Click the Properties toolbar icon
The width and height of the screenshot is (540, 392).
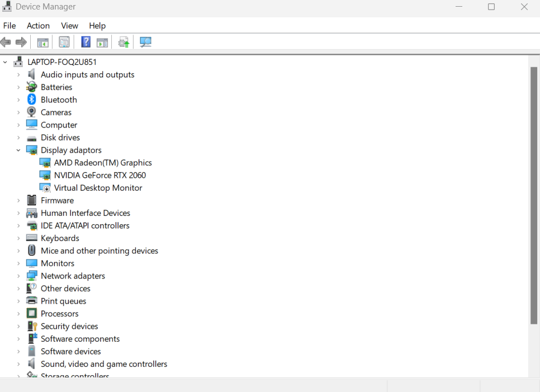(64, 42)
